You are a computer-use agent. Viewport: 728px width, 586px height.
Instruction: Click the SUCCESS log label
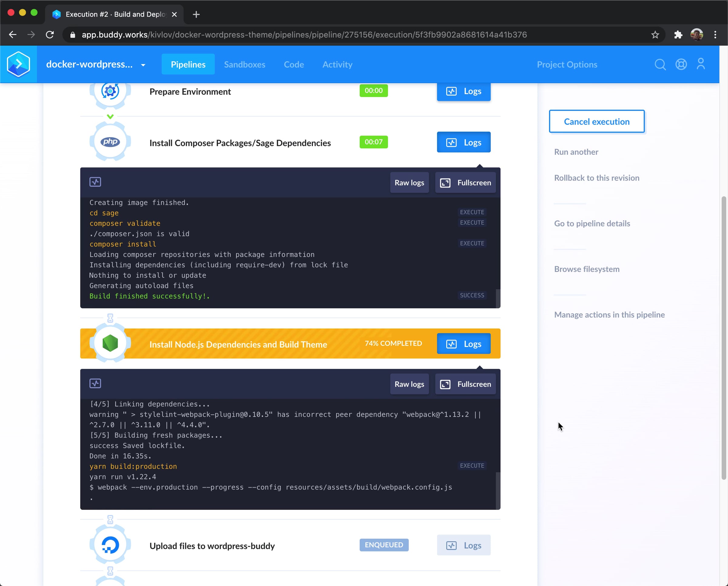click(472, 295)
